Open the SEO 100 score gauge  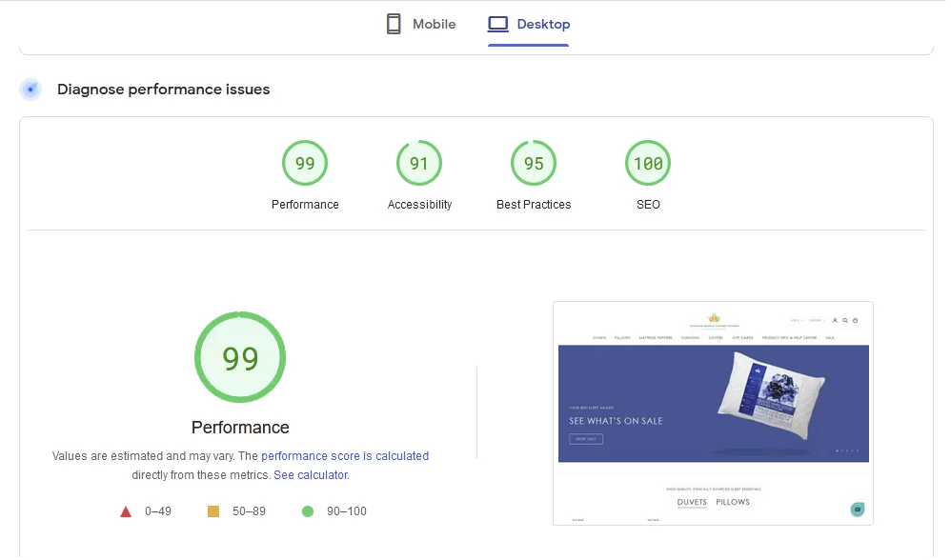coord(648,164)
